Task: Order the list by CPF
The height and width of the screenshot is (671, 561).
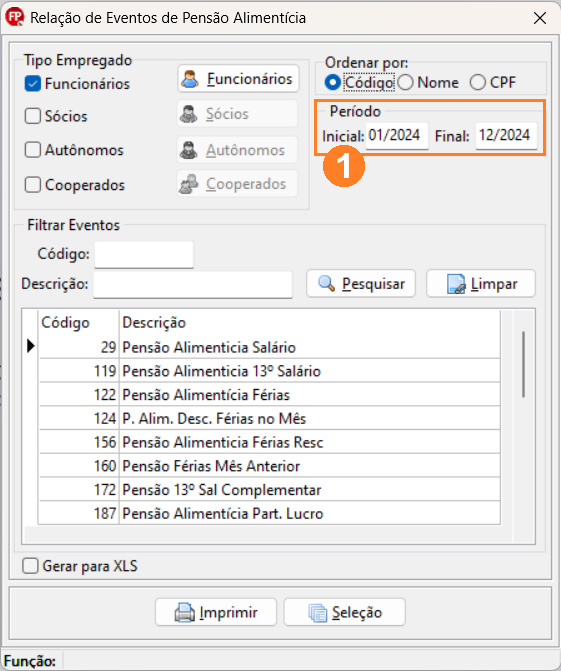Action: tap(478, 83)
